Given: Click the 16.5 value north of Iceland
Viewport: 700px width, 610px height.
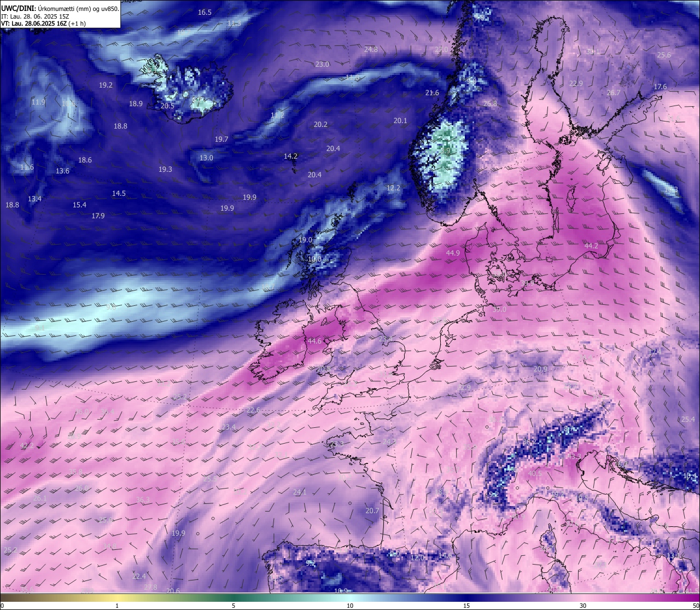Looking at the screenshot, I should pos(205,12).
